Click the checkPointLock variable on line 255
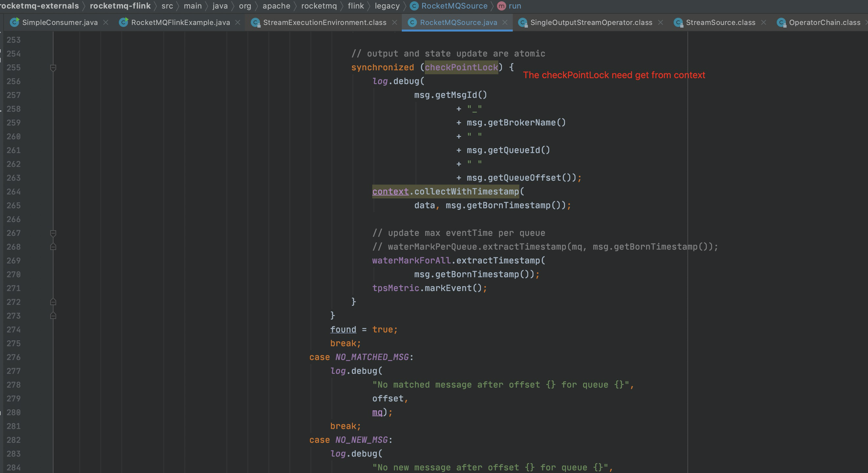This screenshot has height=473, width=868. tap(461, 67)
